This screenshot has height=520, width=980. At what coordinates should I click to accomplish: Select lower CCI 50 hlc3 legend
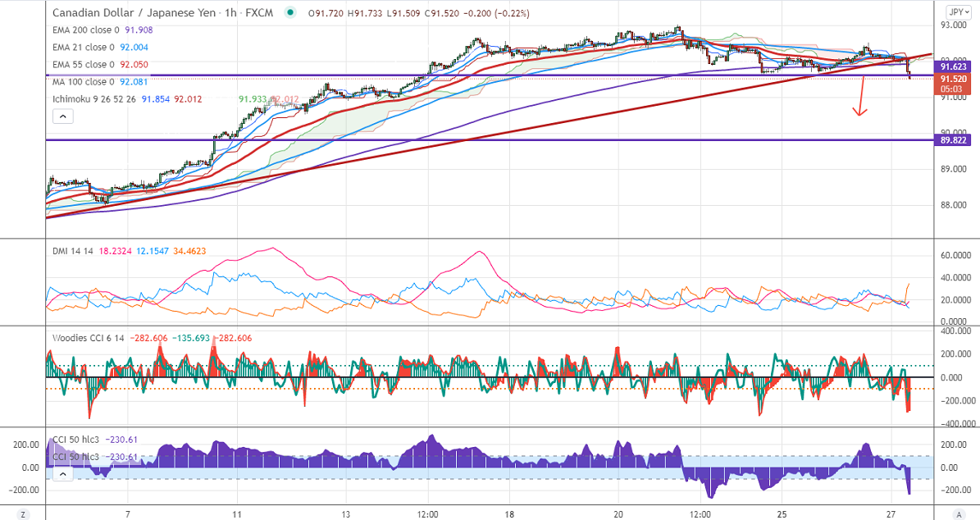coord(76,457)
